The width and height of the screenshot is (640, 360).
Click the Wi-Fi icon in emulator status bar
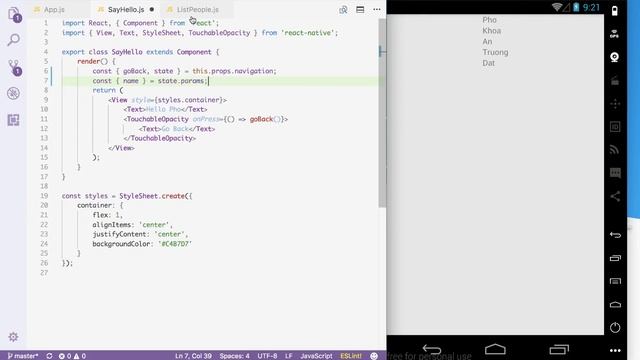(x=556, y=7)
